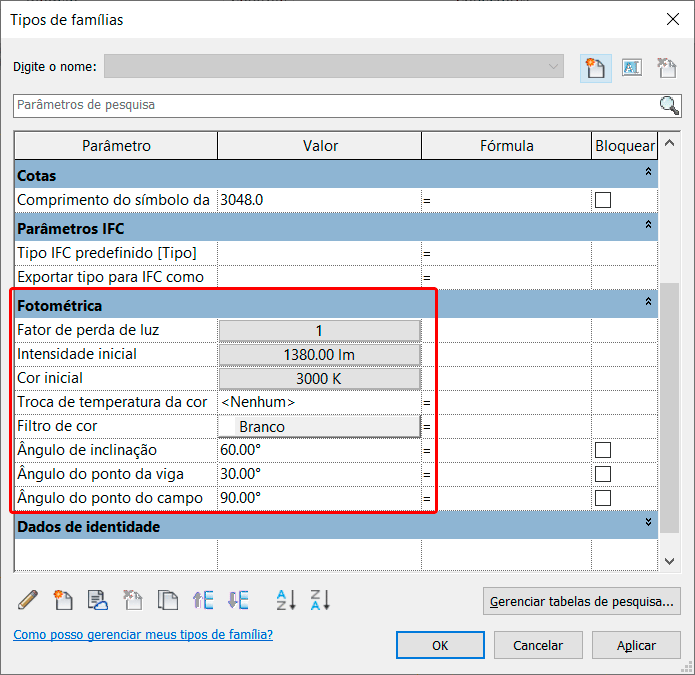Viewport: 695px width, 675px height.
Task: Move parameter up with the up-arrow icon
Action: coord(203,600)
